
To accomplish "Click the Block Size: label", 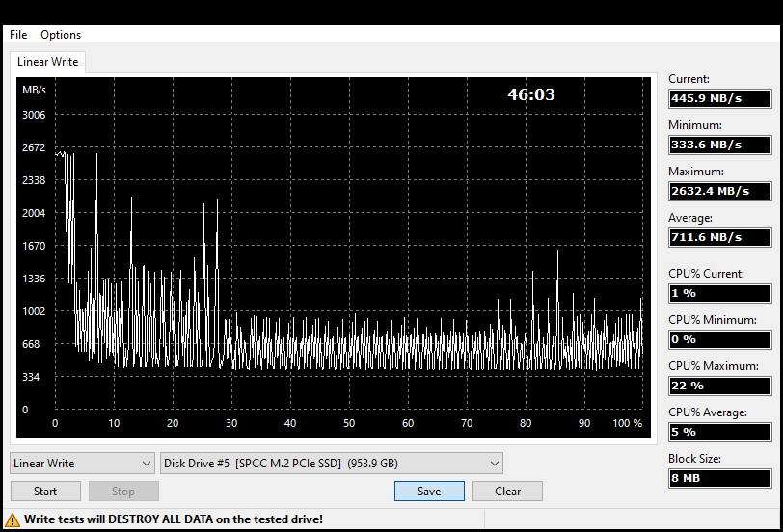I will (x=694, y=459).
